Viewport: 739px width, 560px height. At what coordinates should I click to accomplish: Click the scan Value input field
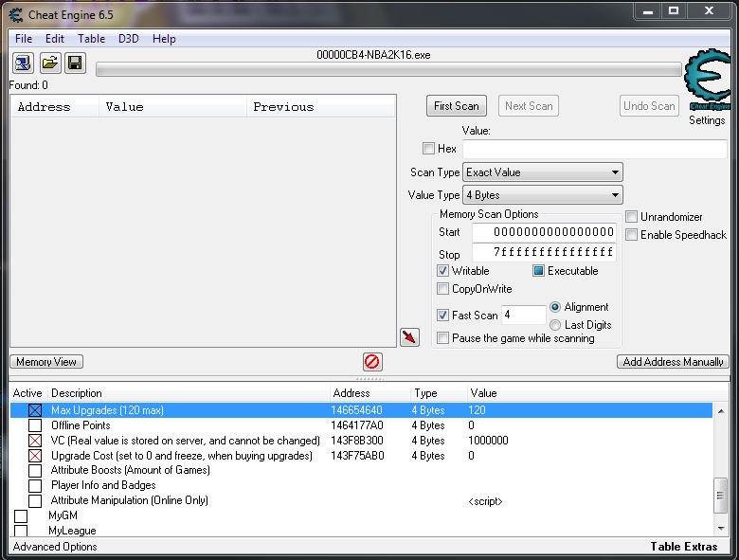[594, 149]
